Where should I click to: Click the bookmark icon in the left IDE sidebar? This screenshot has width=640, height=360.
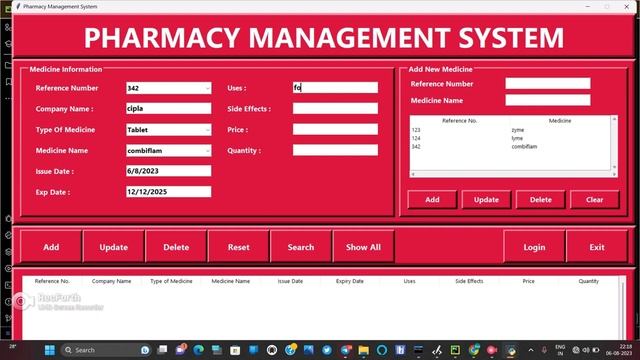pos(8,82)
